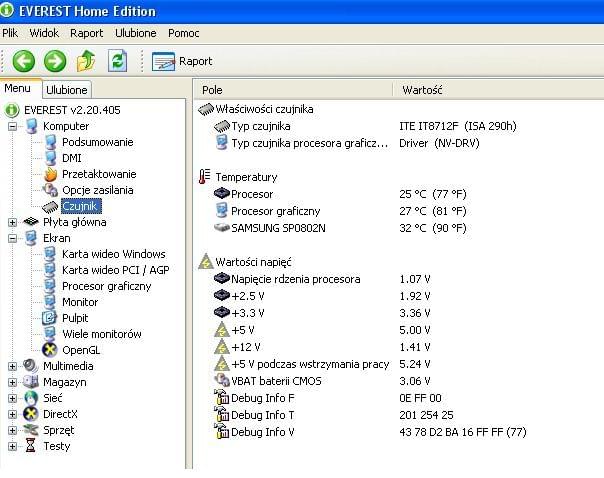Click the Multimedia speaker icon
604x478 pixels.
(31, 366)
